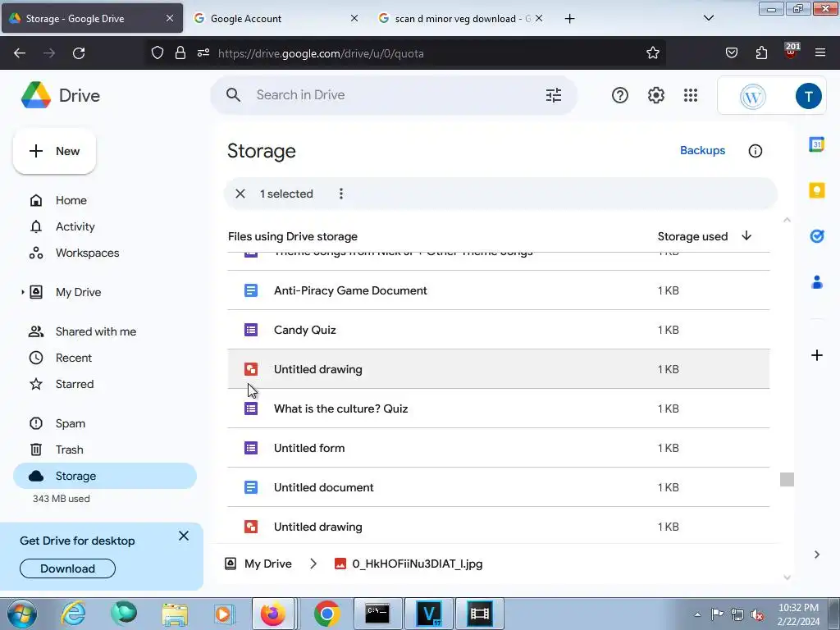Sort by Storage used column header
The height and width of the screenshot is (630, 840).
[x=692, y=236]
